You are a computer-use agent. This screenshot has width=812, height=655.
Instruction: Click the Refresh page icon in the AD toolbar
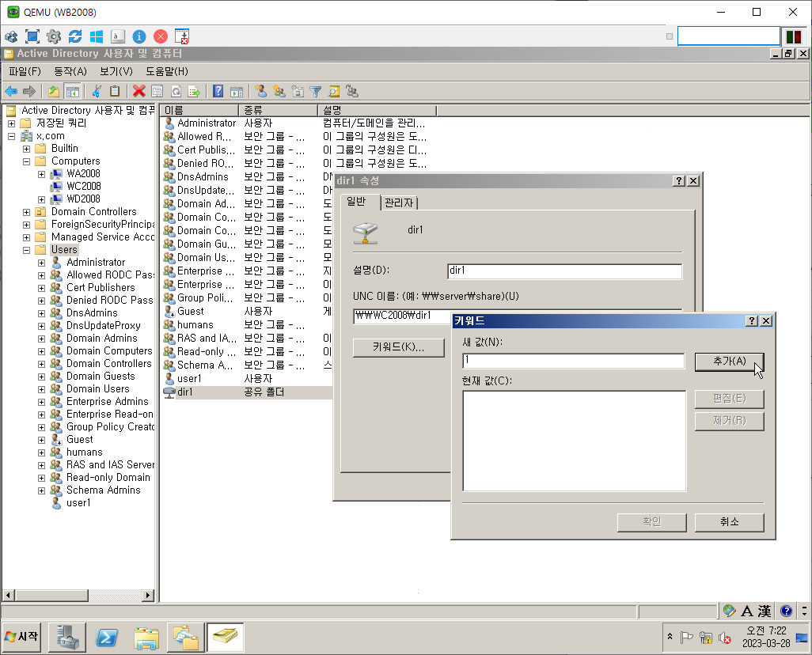click(176, 92)
